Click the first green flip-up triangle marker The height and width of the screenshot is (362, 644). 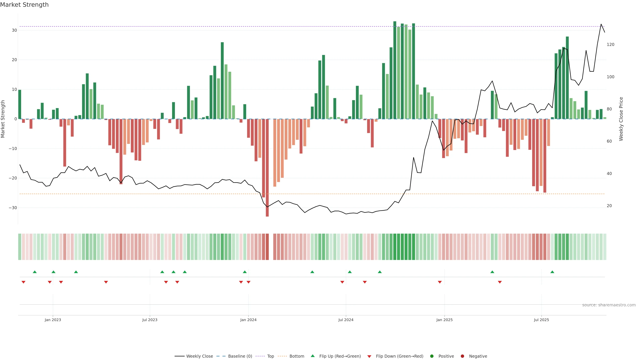[35, 272]
